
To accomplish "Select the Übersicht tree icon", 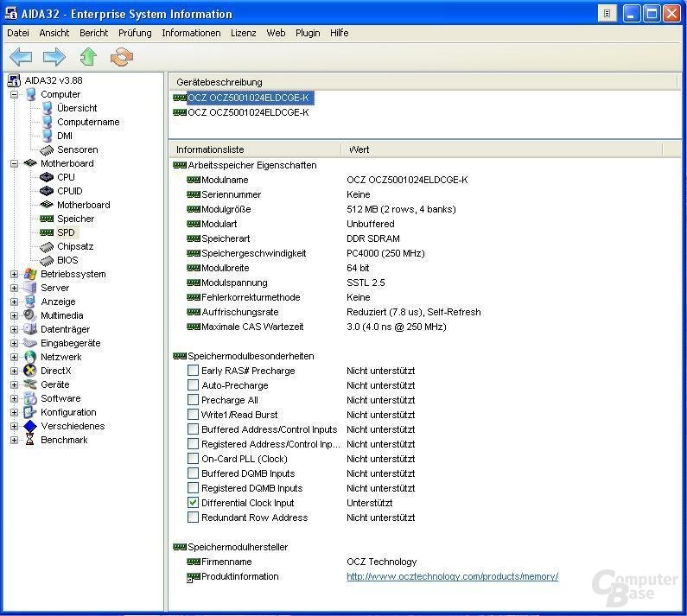I will click(x=47, y=108).
